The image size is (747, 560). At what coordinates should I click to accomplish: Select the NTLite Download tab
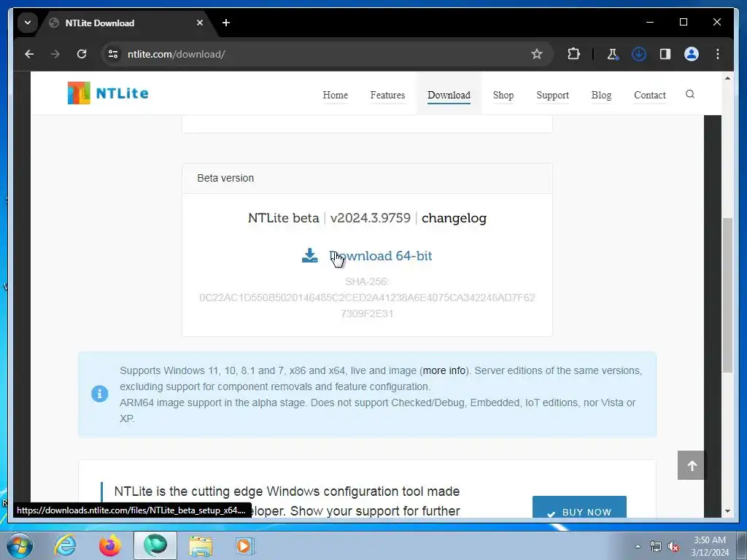126,23
